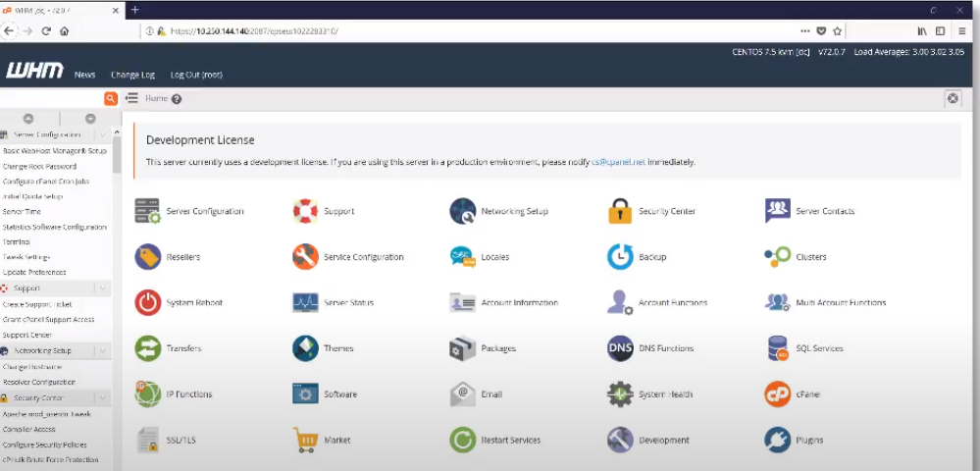
Task: Open the Software icon
Action: [x=305, y=394]
